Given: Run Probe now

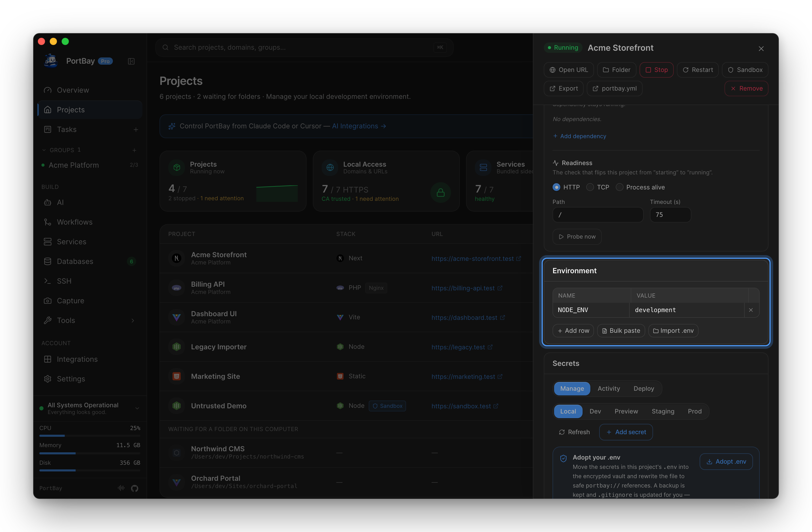Looking at the screenshot, I should pos(577,237).
